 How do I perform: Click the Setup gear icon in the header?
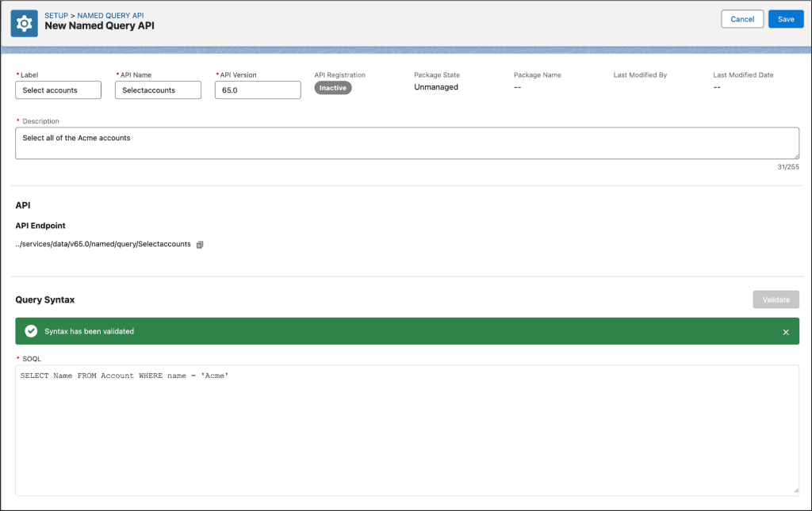coord(24,23)
